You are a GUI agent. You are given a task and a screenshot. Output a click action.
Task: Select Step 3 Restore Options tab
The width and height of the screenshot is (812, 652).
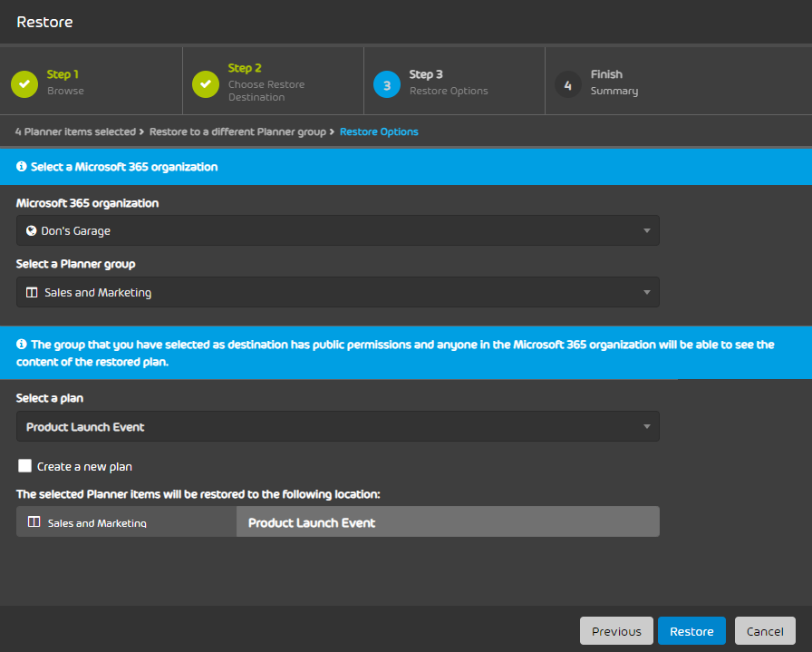[x=454, y=82]
